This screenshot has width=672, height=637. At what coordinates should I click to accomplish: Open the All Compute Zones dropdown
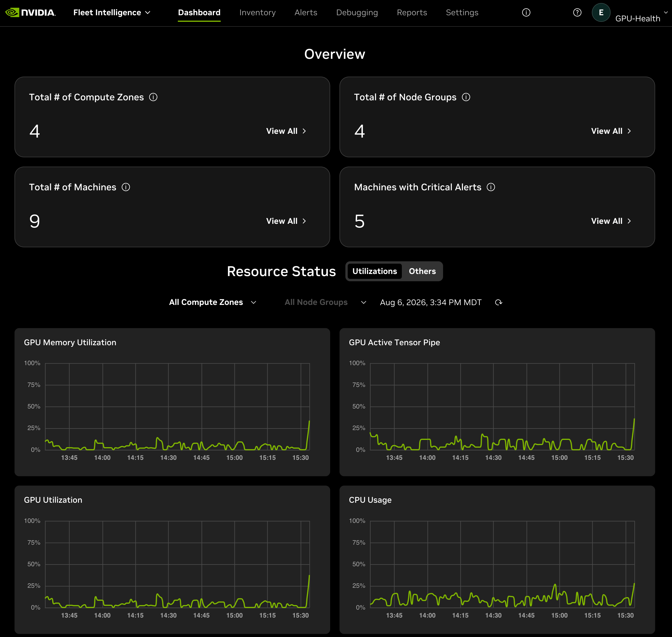point(213,302)
